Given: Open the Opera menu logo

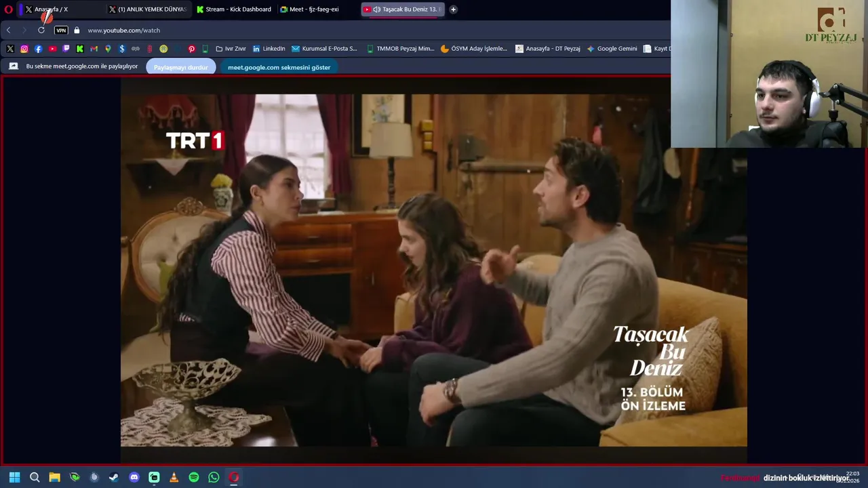Looking at the screenshot, I should [x=8, y=9].
